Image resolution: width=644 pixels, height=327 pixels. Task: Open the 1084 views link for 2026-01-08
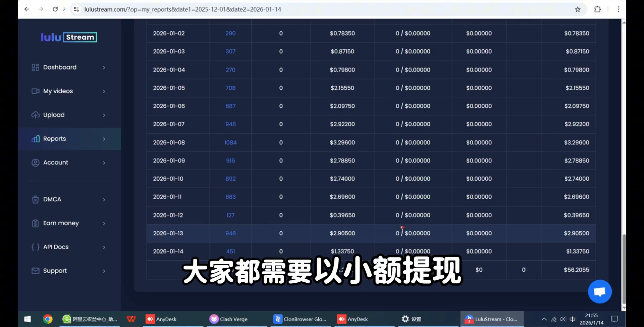pos(230,143)
